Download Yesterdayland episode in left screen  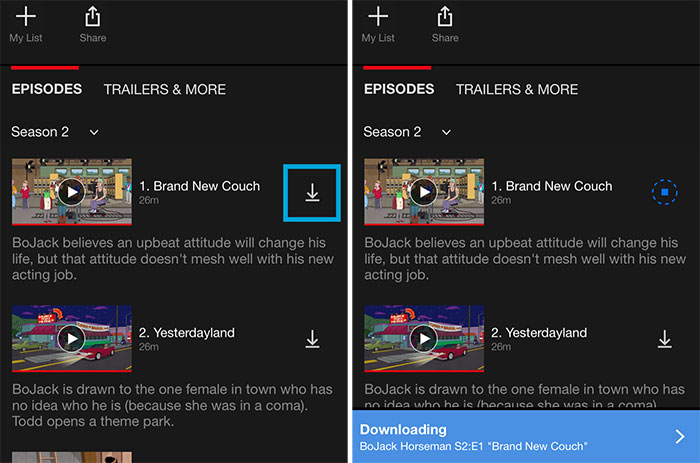click(312, 339)
